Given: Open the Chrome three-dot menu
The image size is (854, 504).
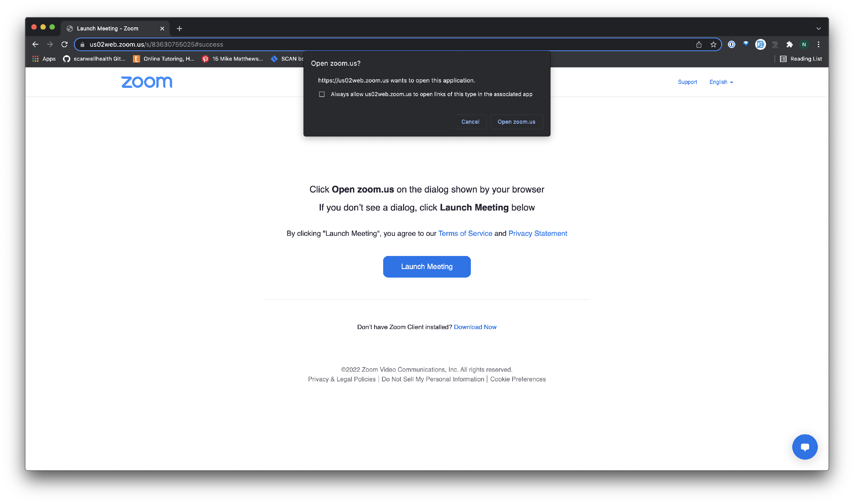Looking at the screenshot, I should click(818, 44).
